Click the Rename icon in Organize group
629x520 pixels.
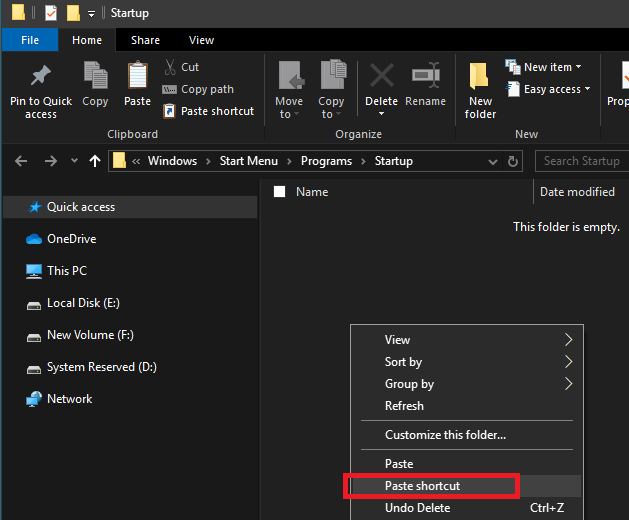tap(426, 78)
